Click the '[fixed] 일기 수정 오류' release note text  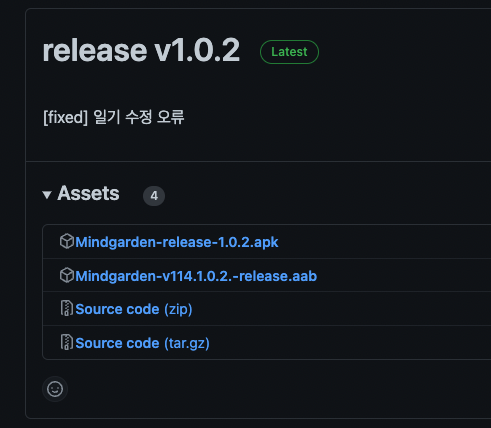click(114, 117)
